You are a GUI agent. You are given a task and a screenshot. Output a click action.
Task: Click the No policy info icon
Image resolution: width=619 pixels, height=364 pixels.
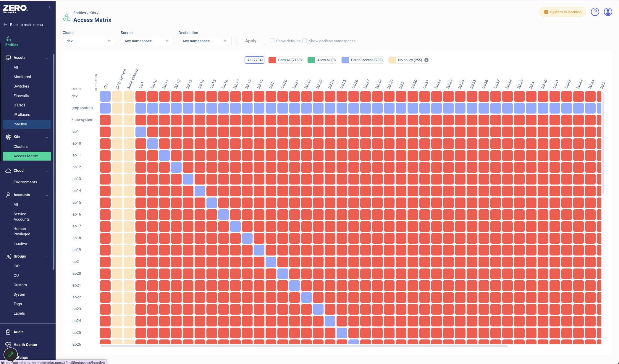click(426, 60)
